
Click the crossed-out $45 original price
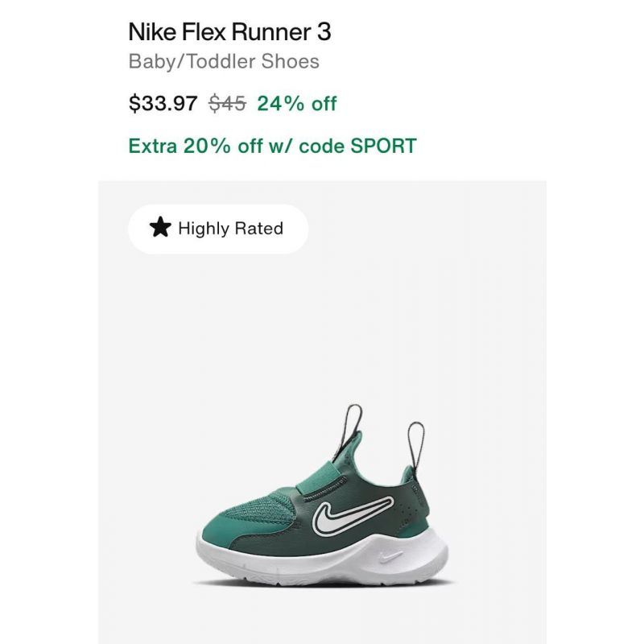227,103
